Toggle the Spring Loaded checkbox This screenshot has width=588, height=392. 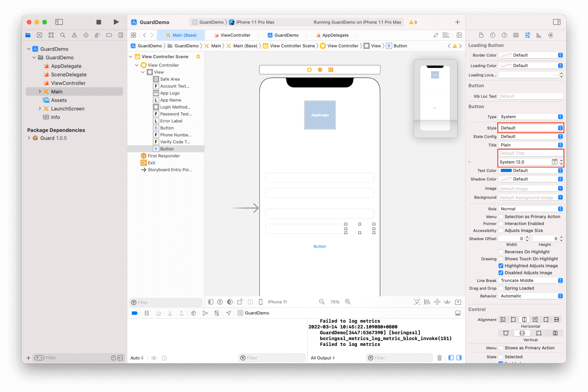[501, 288]
